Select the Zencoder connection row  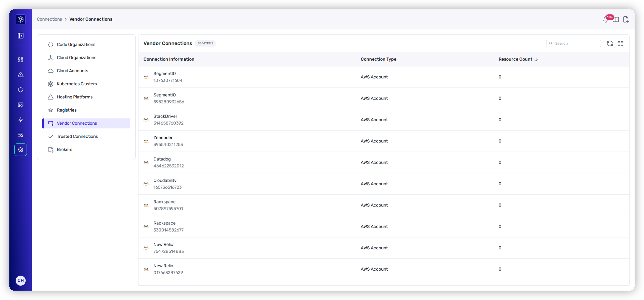click(384, 141)
